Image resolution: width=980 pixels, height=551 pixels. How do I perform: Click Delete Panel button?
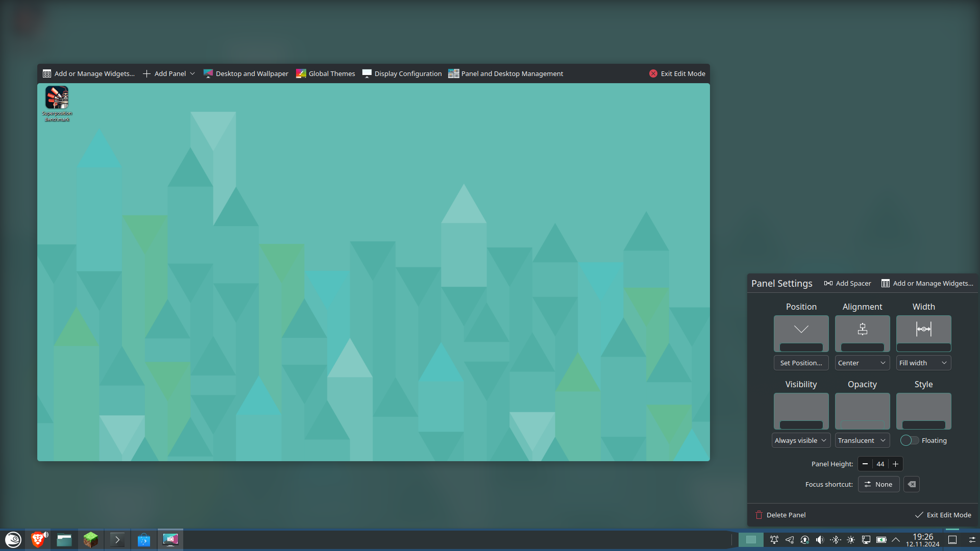click(780, 515)
